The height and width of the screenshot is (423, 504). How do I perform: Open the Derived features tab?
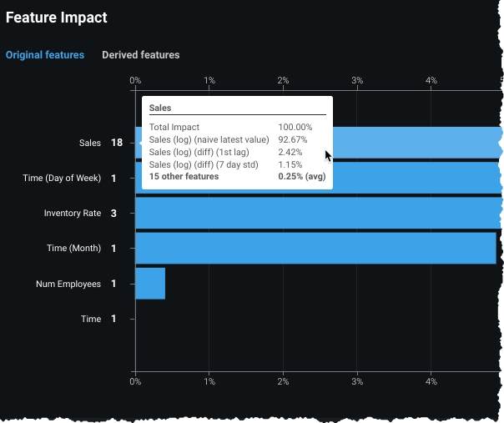(140, 55)
